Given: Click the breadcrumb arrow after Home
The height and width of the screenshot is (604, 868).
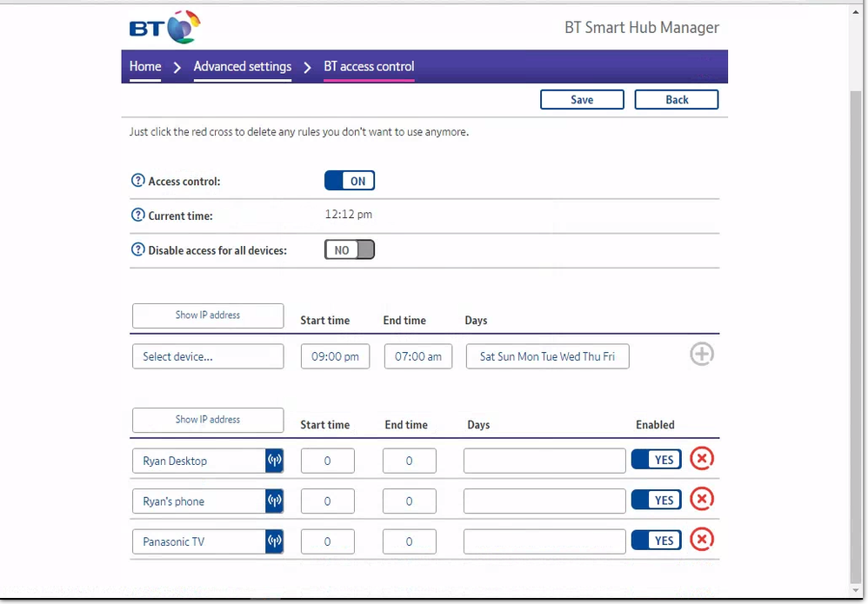Looking at the screenshot, I should pyautogui.click(x=177, y=68).
